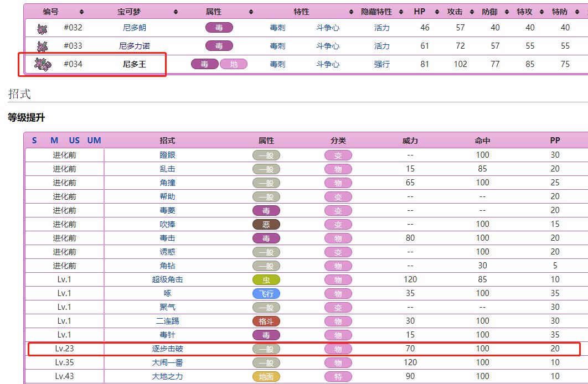
Task: Click the 毒 type badge in 尼多王 row
Action: point(205,64)
